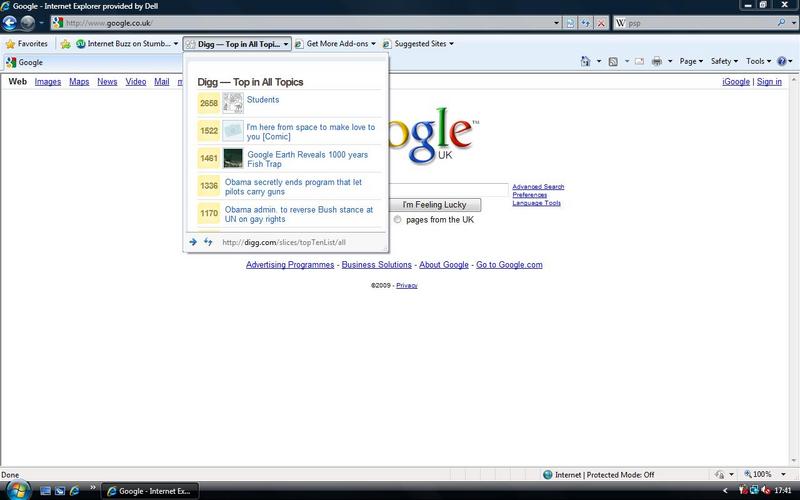800x500 pixels.
Task: Open the Tools menu
Action: click(758, 61)
